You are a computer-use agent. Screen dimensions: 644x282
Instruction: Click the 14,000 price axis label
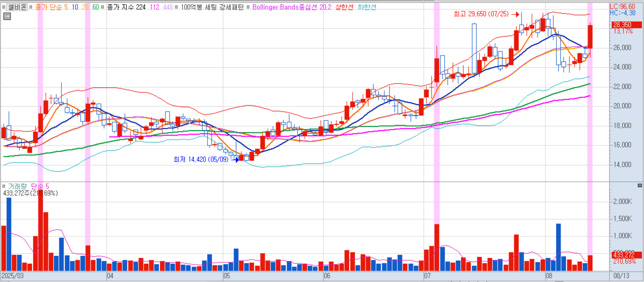point(622,165)
